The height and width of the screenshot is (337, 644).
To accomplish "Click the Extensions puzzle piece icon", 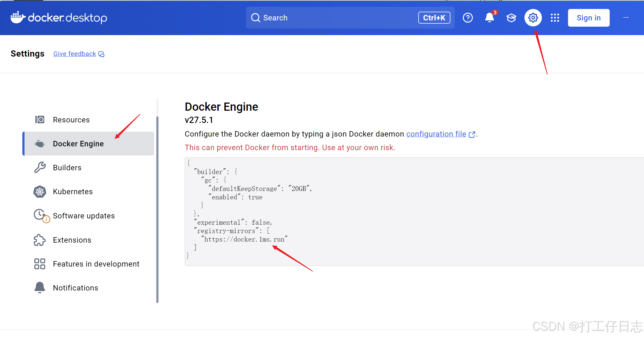I will click(x=40, y=240).
